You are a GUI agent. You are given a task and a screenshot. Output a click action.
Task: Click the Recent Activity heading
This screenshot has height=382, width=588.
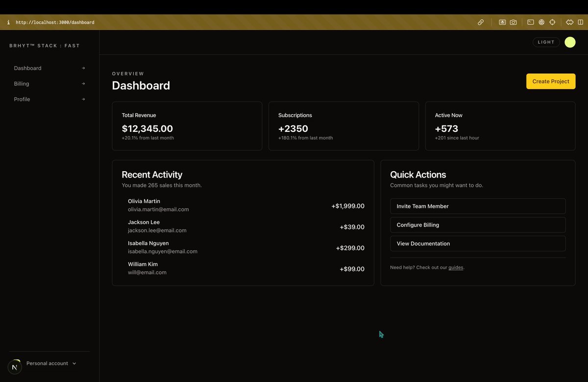[x=152, y=175]
